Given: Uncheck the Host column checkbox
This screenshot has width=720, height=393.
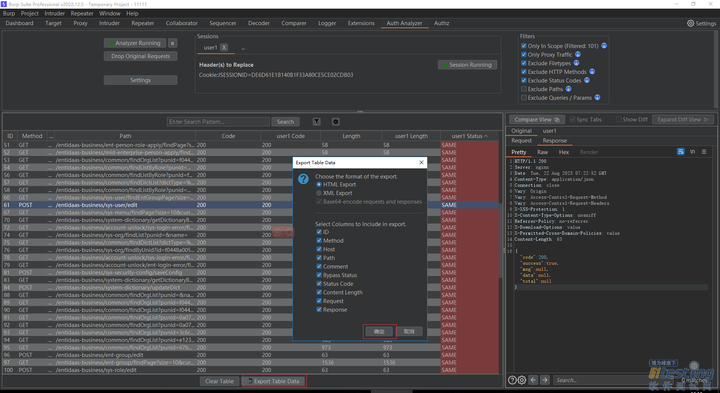Looking at the screenshot, I should coord(319,249).
